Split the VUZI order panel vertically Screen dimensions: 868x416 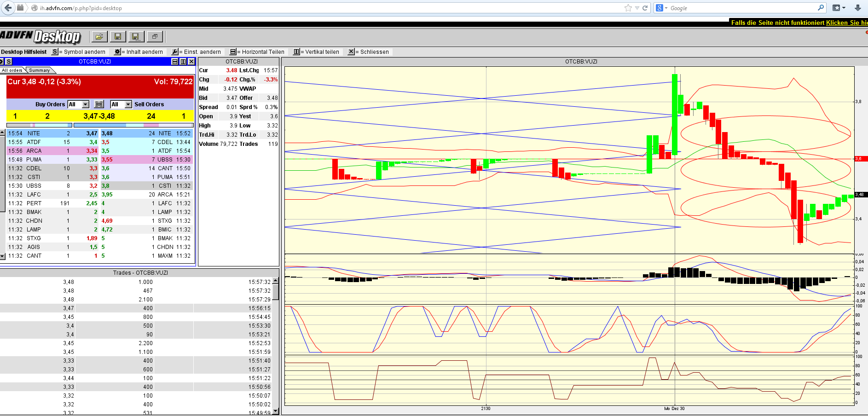[x=183, y=62]
